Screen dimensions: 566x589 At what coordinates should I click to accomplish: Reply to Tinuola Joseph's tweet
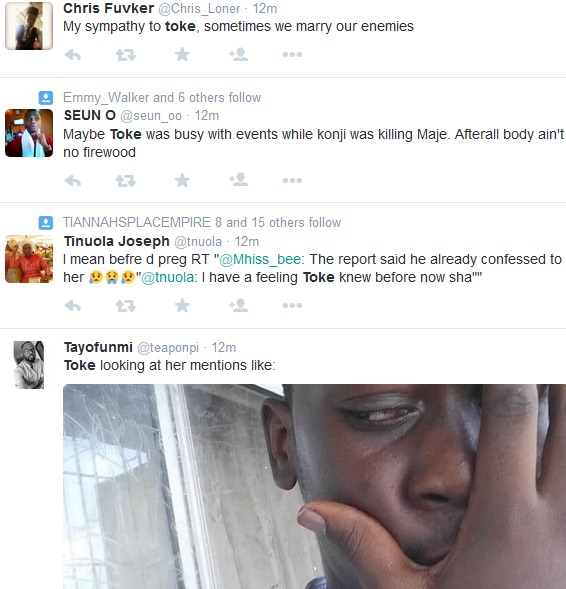[x=73, y=306]
